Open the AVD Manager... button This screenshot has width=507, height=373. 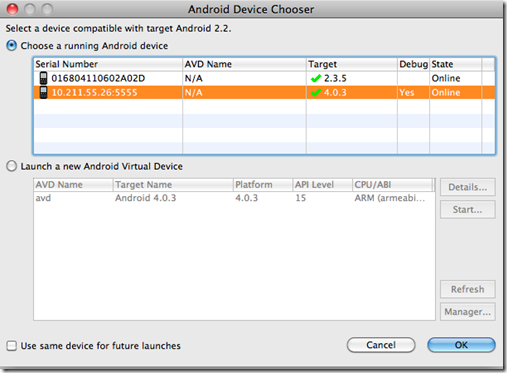point(468,312)
